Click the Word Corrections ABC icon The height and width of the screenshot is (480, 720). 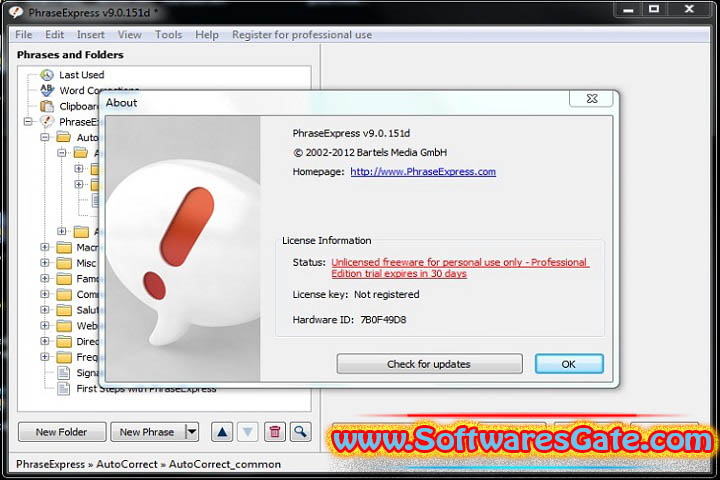tap(47, 90)
